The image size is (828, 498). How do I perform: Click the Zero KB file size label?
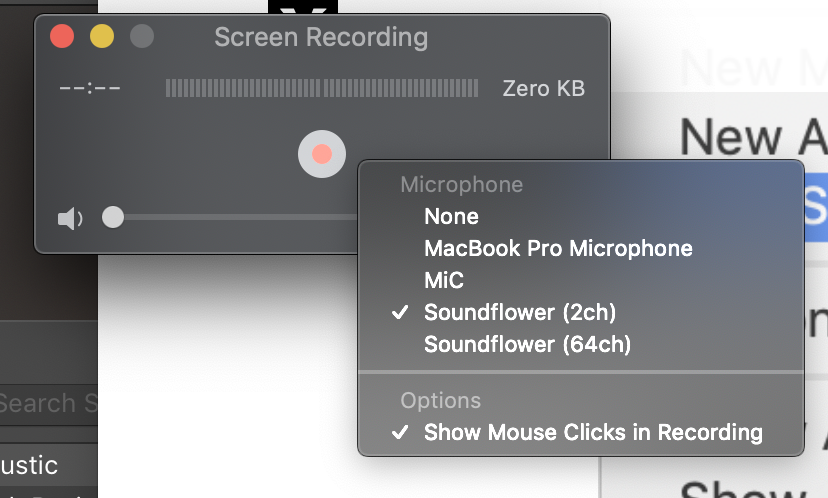[x=543, y=88]
